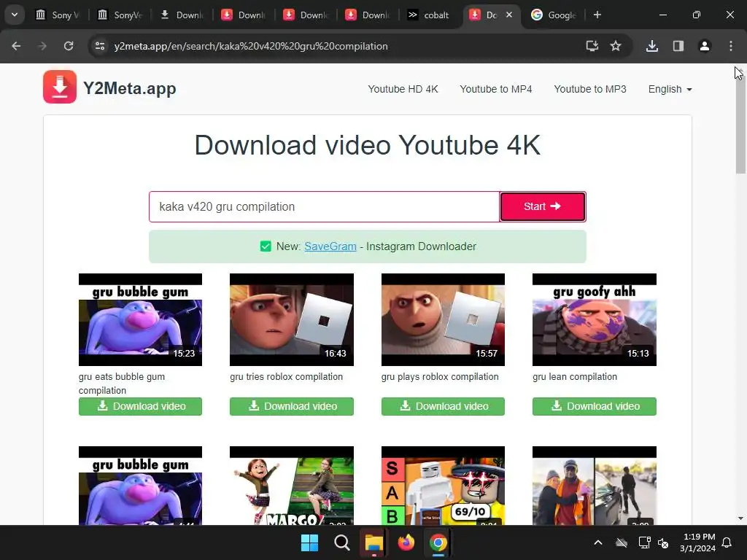Open the gru tries roblox 16:43 thumbnail

(x=292, y=319)
